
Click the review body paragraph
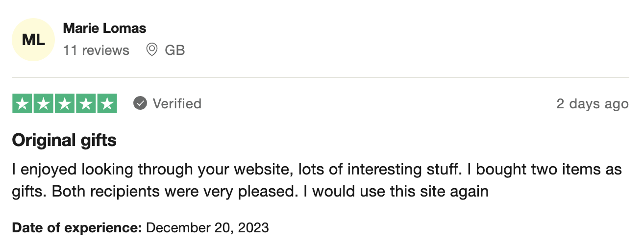click(317, 180)
